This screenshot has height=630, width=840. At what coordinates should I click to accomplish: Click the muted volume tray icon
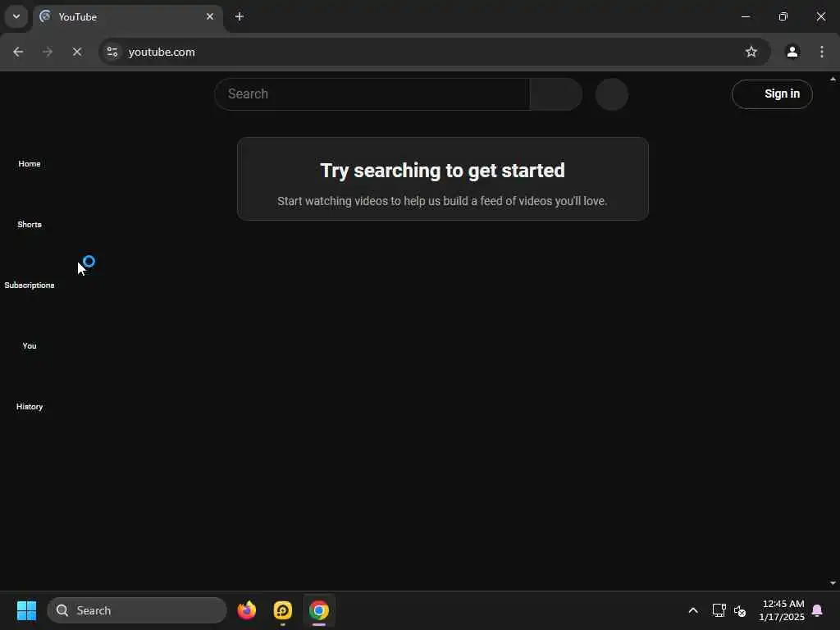click(x=740, y=610)
